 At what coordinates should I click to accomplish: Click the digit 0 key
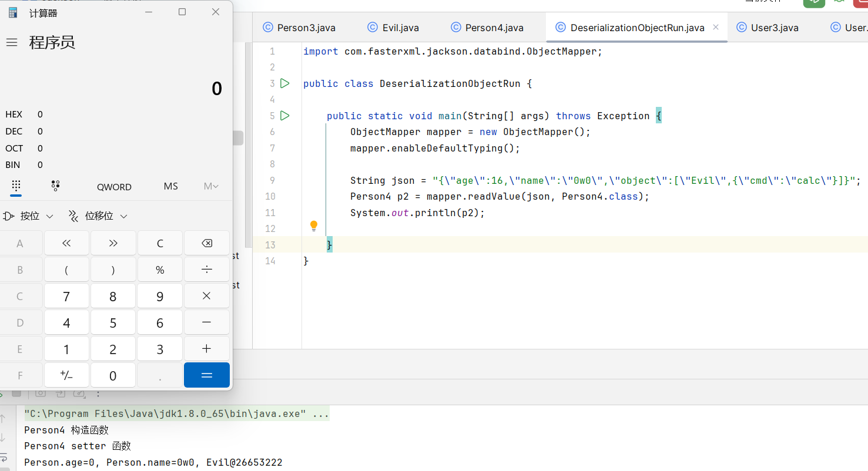click(113, 375)
